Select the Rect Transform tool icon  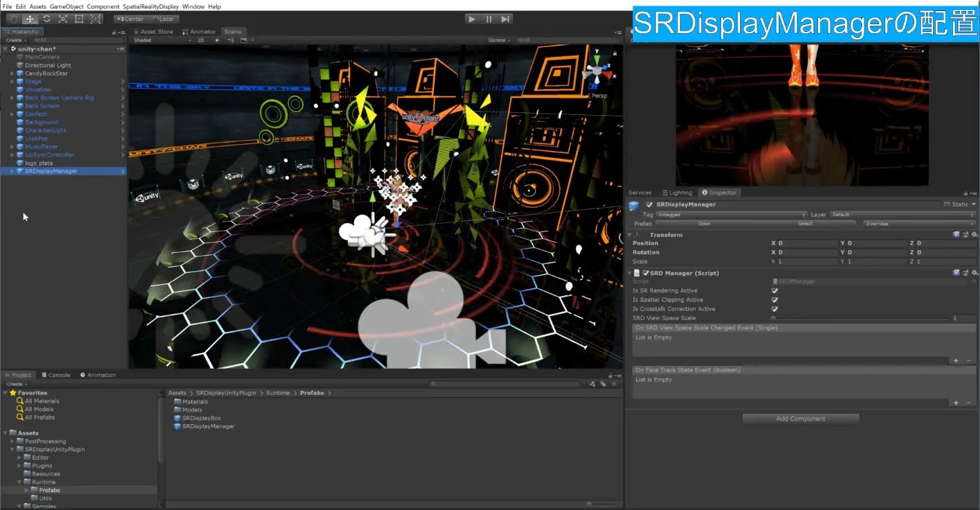79,19
